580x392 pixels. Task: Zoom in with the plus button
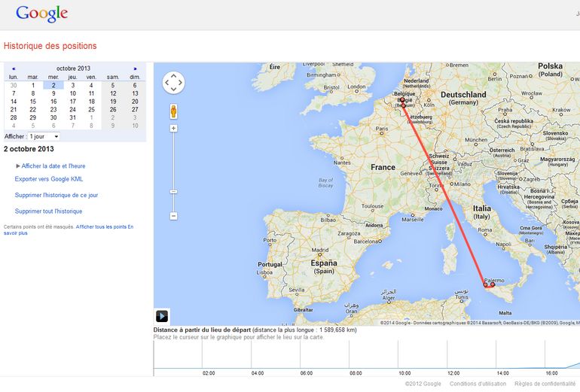click(173, 128)
